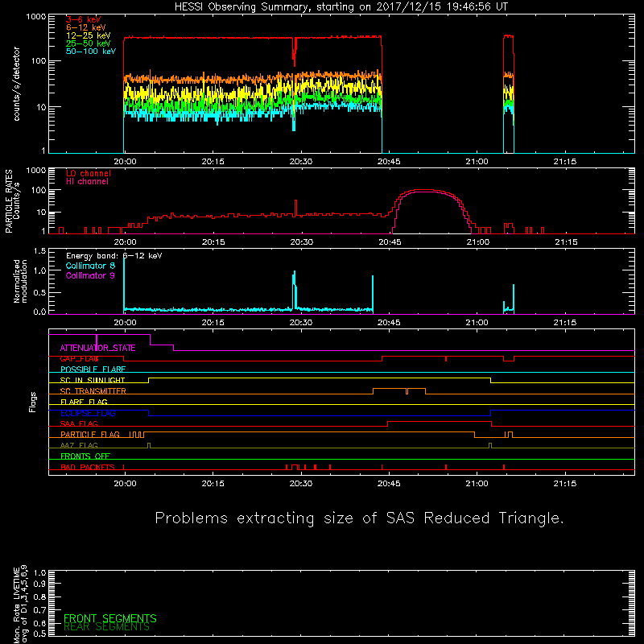This screenshot has width=644, height=644.
Task: Click the 20:15 tick label under counts plot
Action: click(x=213, y=162)
